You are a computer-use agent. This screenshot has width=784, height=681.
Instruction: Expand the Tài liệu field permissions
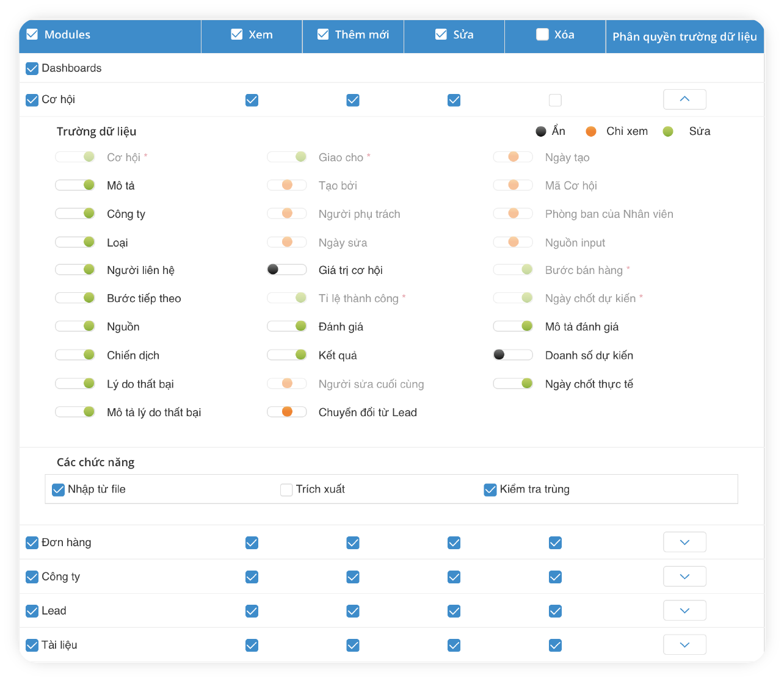[684, 645]
